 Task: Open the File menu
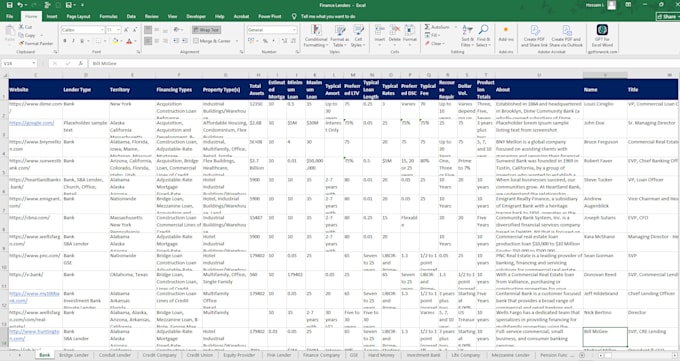[10, 16]
